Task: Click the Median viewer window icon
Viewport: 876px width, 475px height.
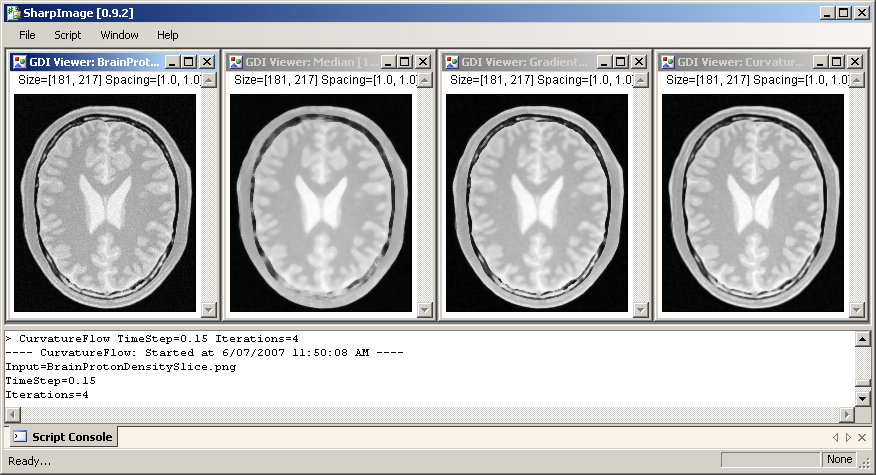Action: [235, 62]
